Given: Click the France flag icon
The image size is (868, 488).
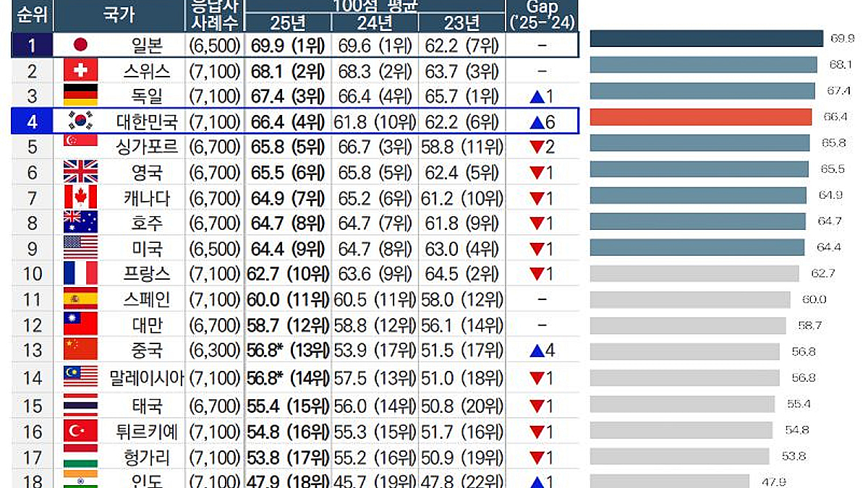Looking at the screenshot, I should coord(80,273).
